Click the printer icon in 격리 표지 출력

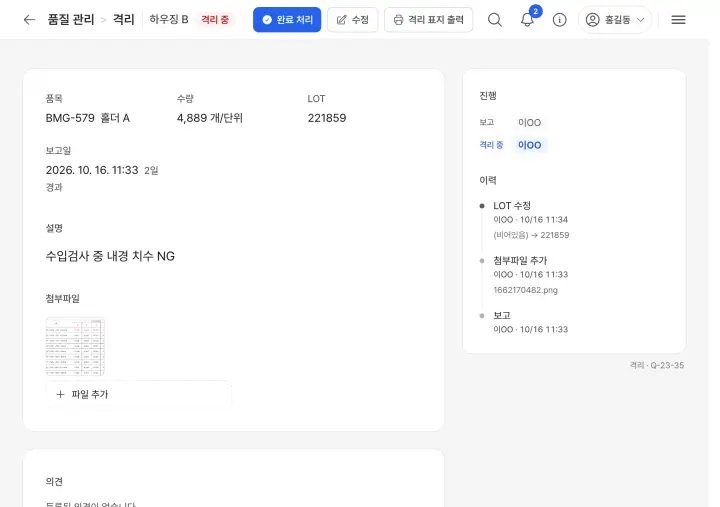(x=398, y=20)
